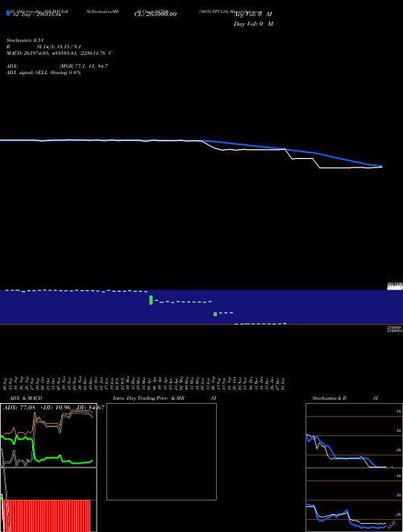The height and width of the screenshot is (532, 403).
Task: Click the red MACD histogram bars
Action: click(x=48, y=516)
